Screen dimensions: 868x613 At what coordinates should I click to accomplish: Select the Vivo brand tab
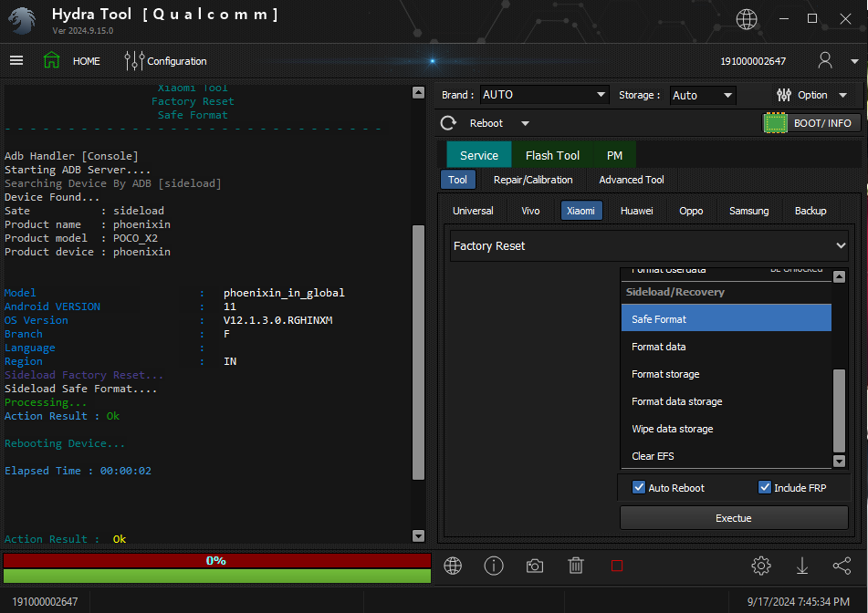(x=530, y=211)
